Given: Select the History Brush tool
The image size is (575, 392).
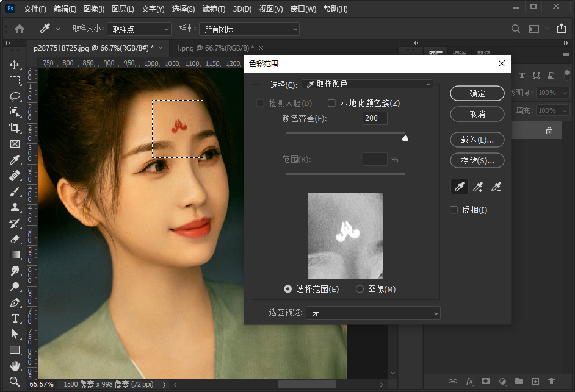Looking at the screenshot, I should 14,223.
